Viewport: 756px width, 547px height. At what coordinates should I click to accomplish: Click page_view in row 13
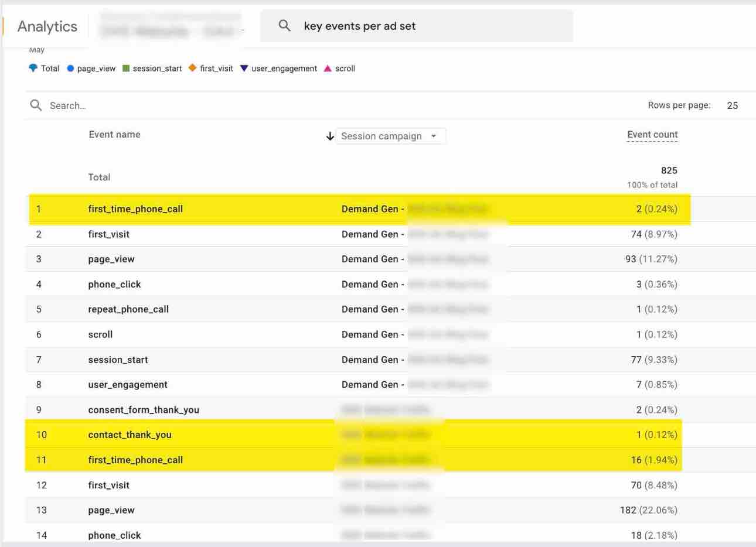(x=111, y=510)
